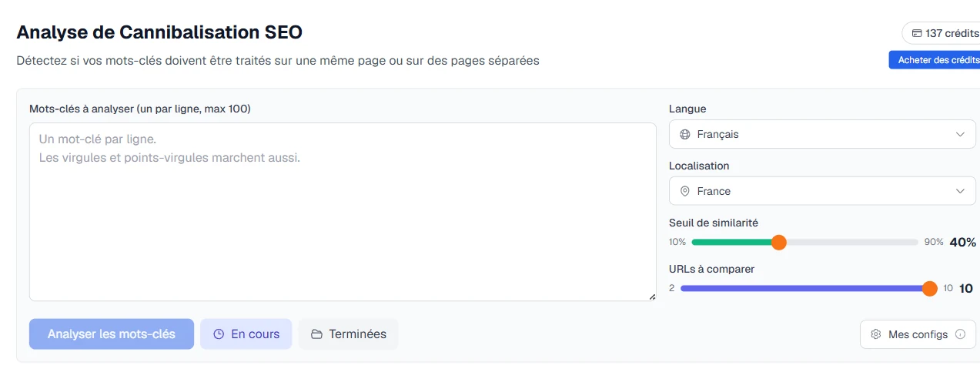Click the 90% maximum label of similarity slider
The width and height of the screenshot is (980, 379).
click(x=934, y=242)
